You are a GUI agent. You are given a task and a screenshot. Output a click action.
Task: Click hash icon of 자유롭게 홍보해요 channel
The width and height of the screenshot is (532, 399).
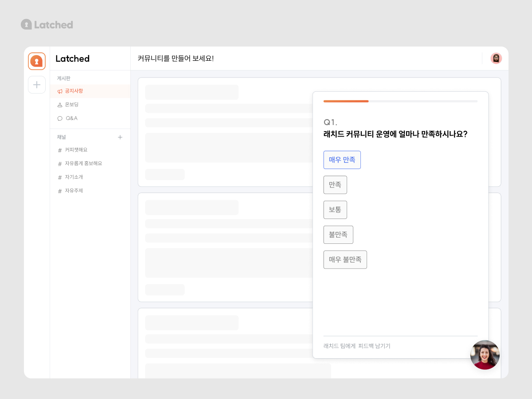pos(60,164)
